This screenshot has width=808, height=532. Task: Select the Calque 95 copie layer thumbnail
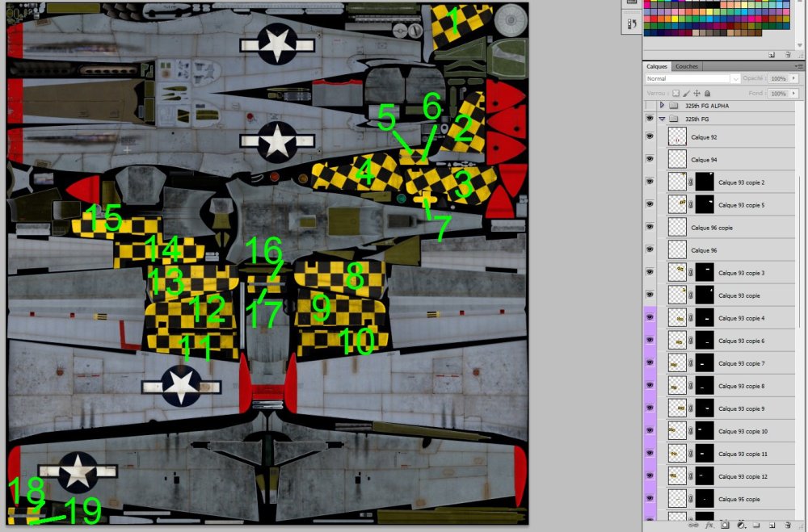677,499
